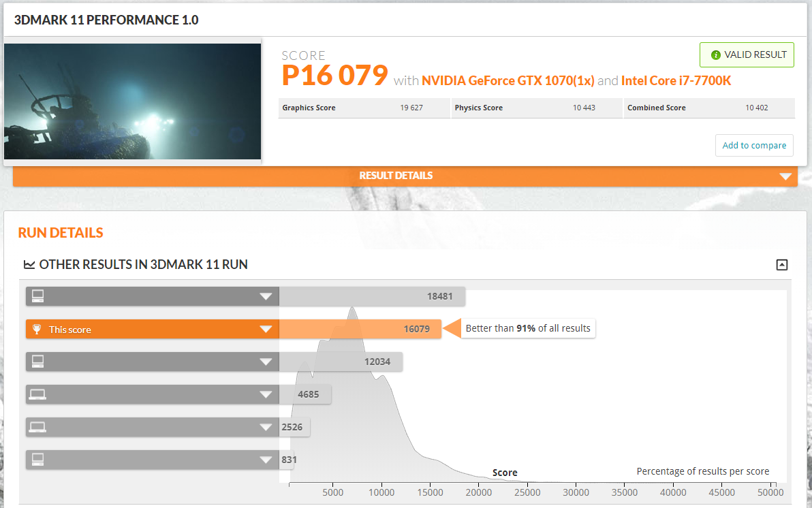
Task: Click the desktop icon on the 831 row
Action: (37, 460)
